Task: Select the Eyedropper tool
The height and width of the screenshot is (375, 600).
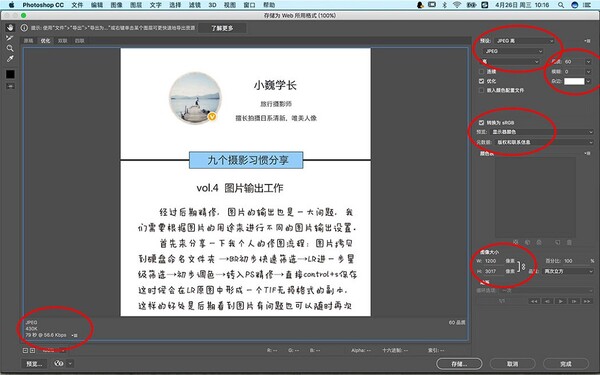Action: click(10, 59)
